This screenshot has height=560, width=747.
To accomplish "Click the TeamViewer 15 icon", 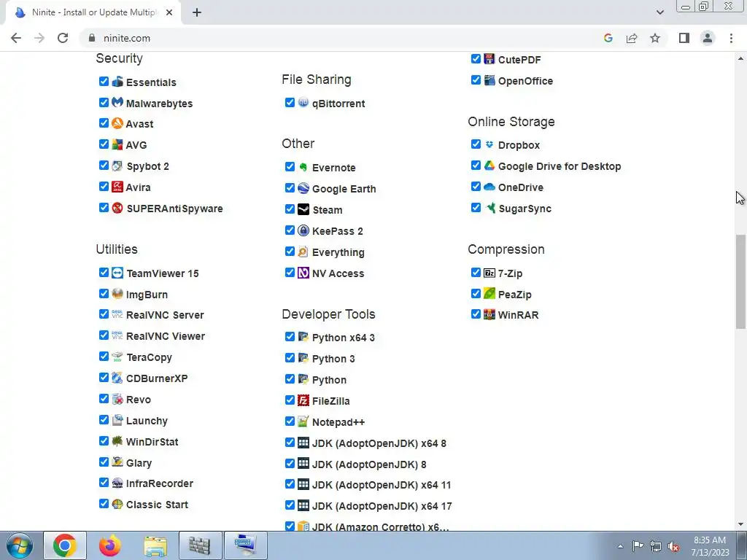I will pos(117,273).
